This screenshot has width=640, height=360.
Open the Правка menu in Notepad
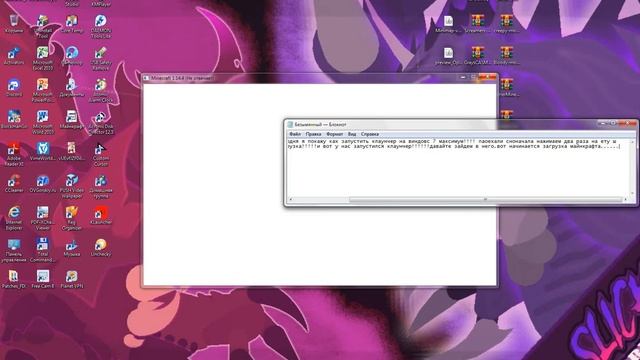tap(313, 134)
